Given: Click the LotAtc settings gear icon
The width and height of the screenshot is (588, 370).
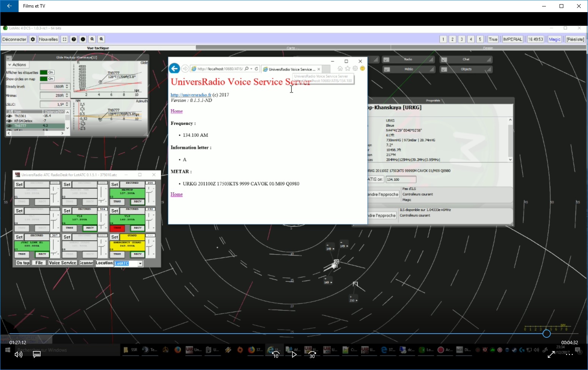Looking at the screenshot, I should 33,39.
